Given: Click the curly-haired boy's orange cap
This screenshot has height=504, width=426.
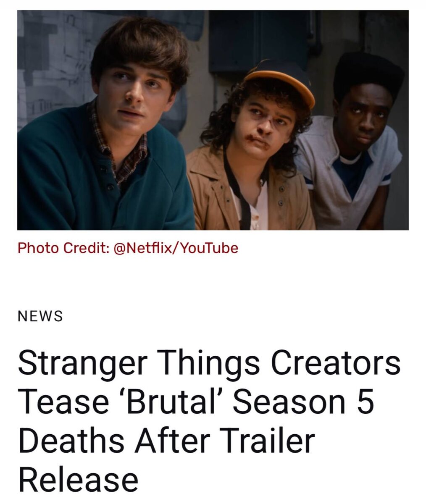Looking at the screenshot, I should 279,82.
